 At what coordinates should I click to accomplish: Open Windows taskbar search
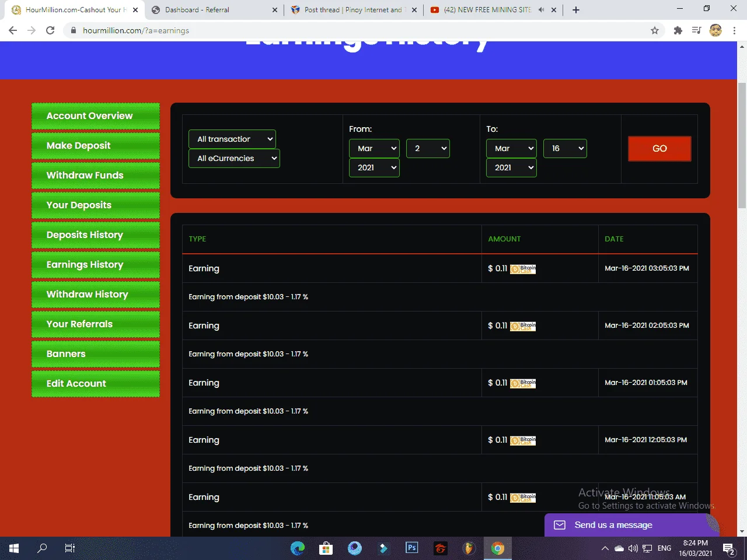tap(42, 548)
